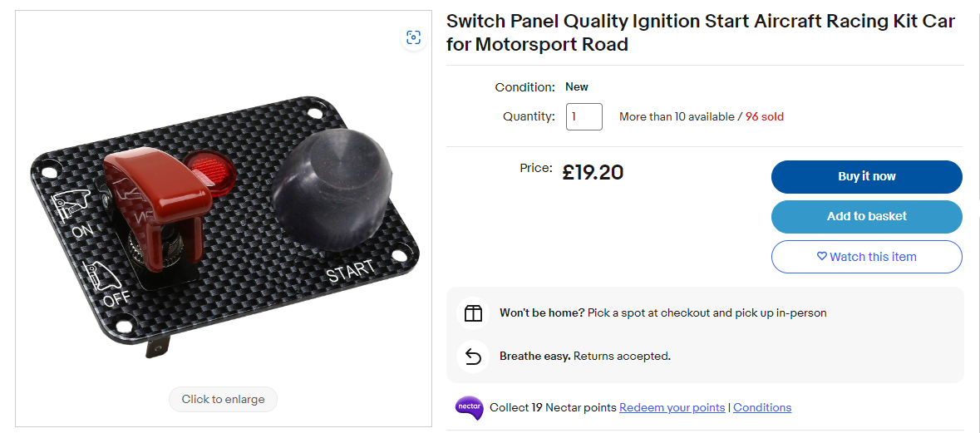Open the '96 sold' link
This screenshot has width=980, height=433.
pyautogui.click(x=764, y=116)
